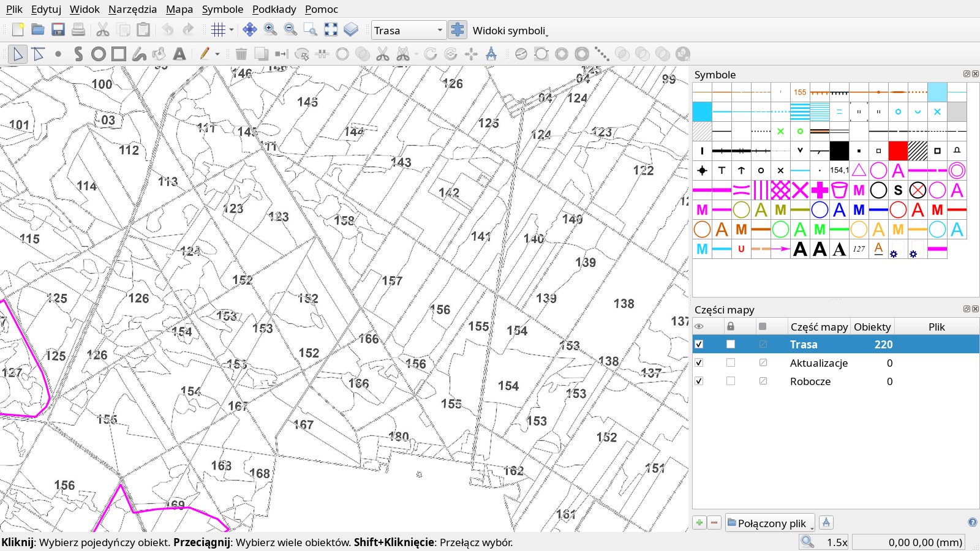This screenshot has height=551, width=980.
Task: Select the Edit lines tool
Action: 38,54
